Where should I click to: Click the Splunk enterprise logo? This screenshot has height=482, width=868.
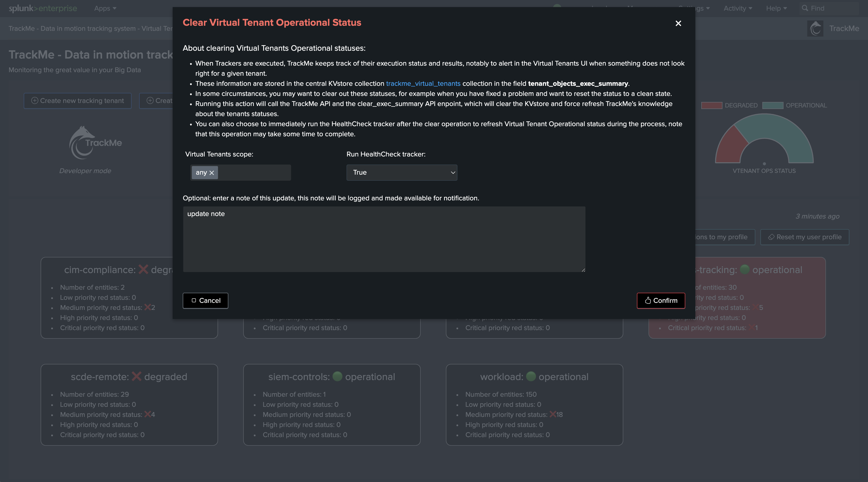(43, 8)
